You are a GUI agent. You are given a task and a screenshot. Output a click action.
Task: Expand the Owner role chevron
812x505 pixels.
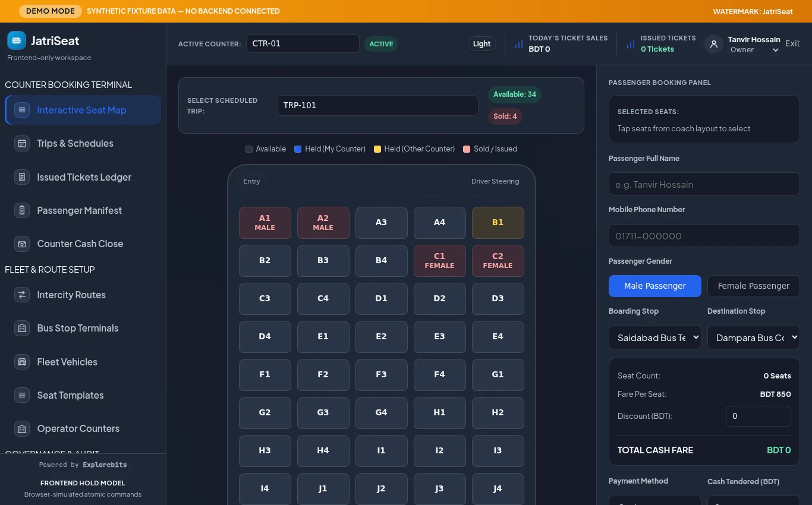tap(775, 50)
